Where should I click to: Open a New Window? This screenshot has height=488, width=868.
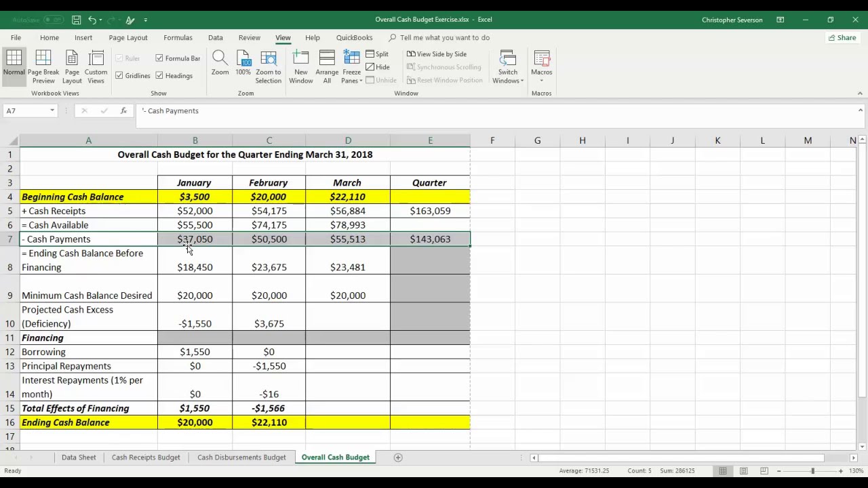pos(301,66)
